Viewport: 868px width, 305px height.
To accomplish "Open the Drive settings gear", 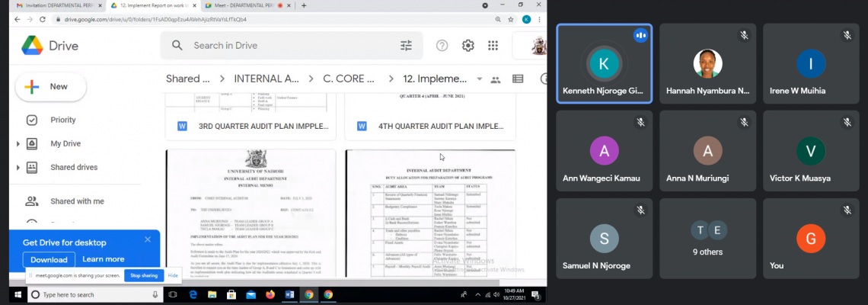I will 468,46.
